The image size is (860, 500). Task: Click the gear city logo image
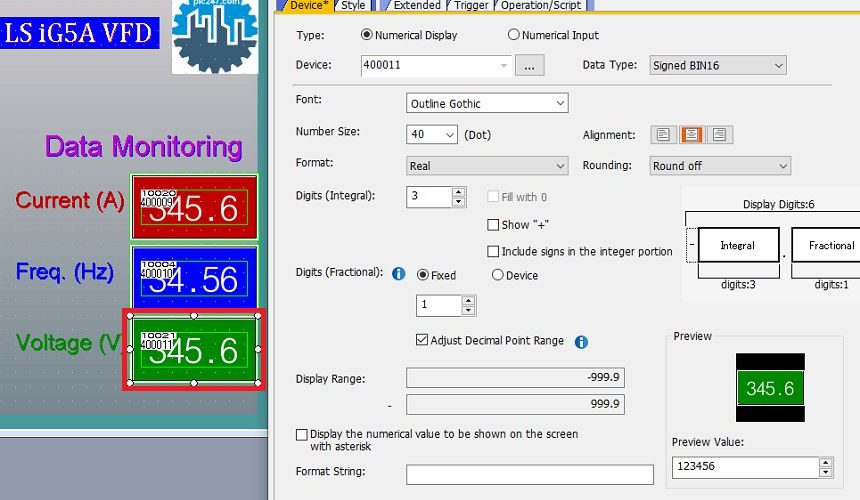215,36
